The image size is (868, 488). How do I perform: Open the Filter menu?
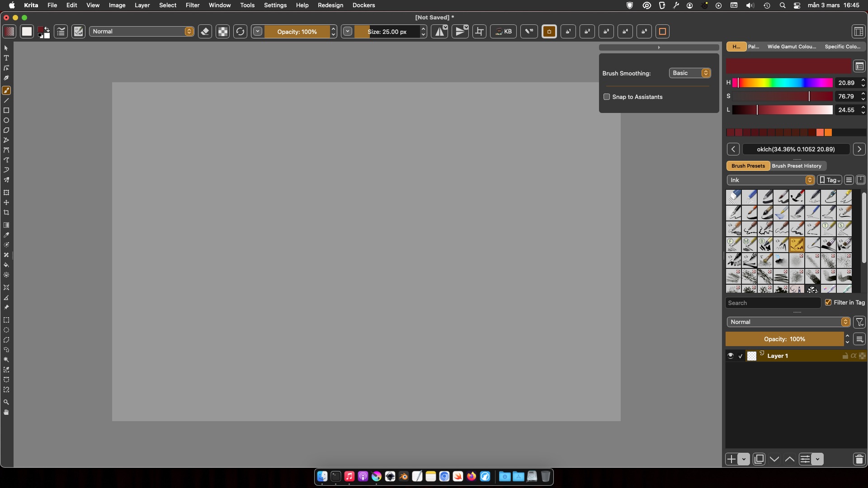click(193, 5)
